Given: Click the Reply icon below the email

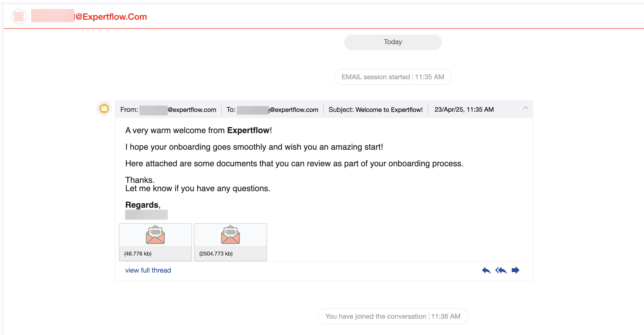Looking at the screenshot, I should pyautogui.click(x=486, y=270).
